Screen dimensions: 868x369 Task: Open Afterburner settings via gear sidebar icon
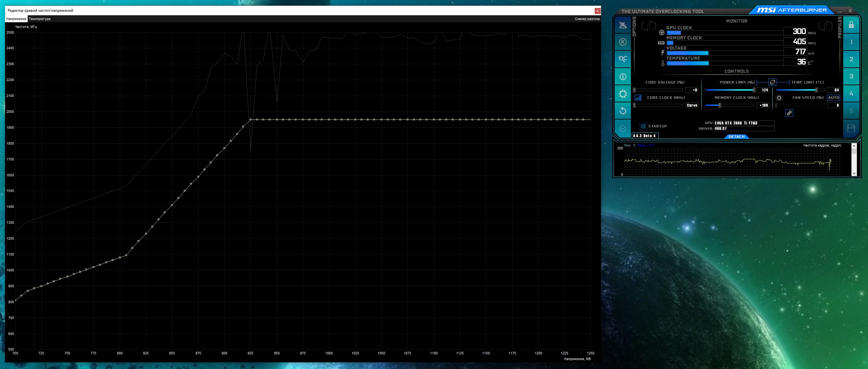tap(623, 94)
